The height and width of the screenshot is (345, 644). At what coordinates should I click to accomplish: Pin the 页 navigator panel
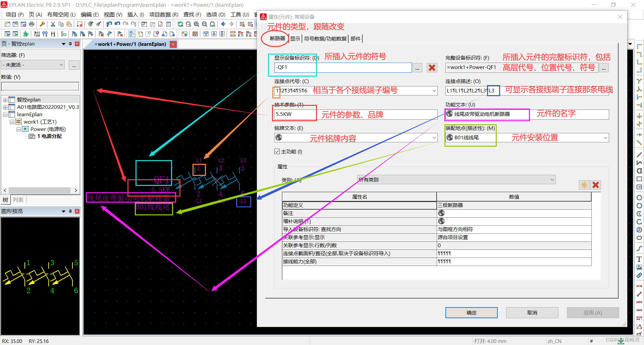point(70,44)
